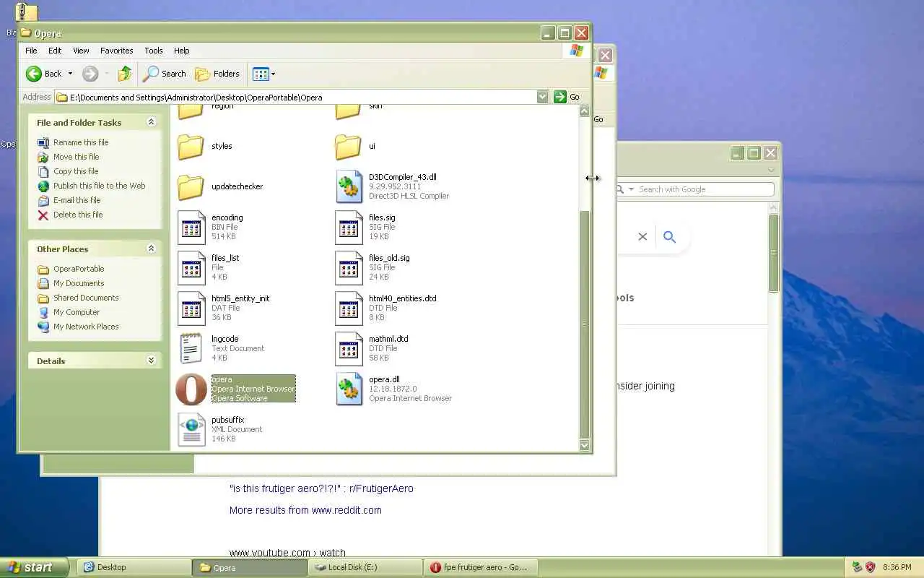Image resolution: width=924 pixels, height=578 pixels.
Task: Click the Search with Google field in browser
Action: click(x=694, y=189)
